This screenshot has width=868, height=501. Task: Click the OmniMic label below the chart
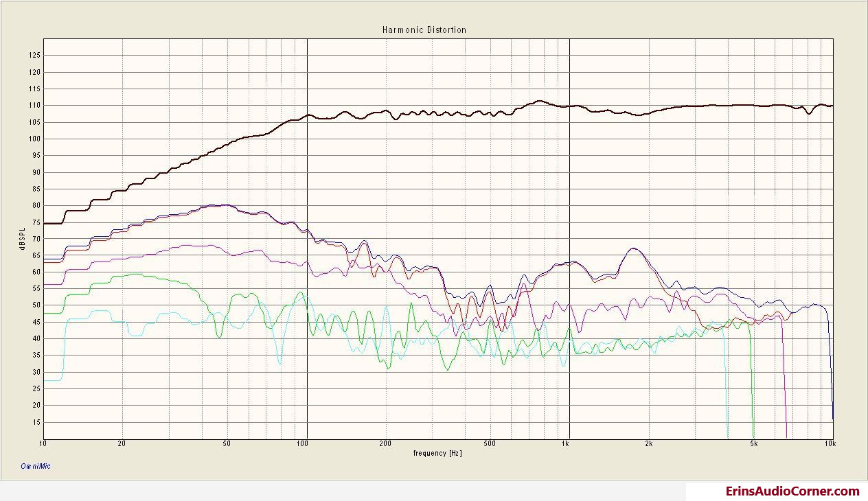point(36,467)
